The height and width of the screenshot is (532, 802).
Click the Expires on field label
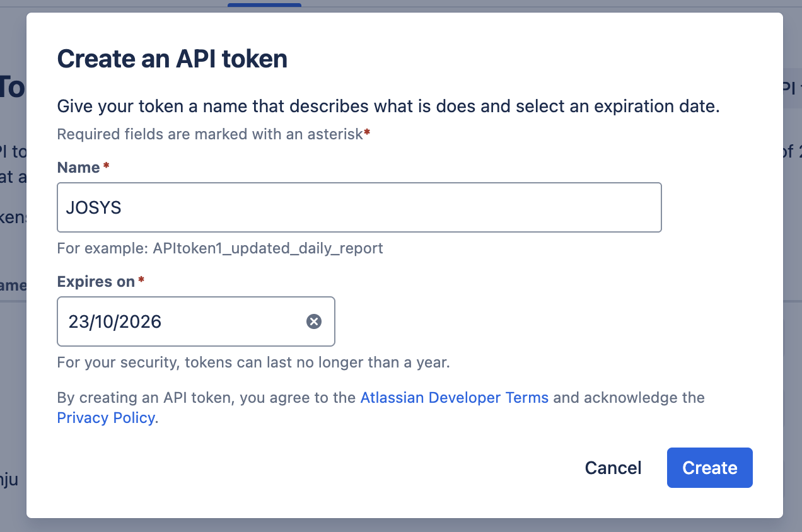pyautogui.click(x=96, y=282)
